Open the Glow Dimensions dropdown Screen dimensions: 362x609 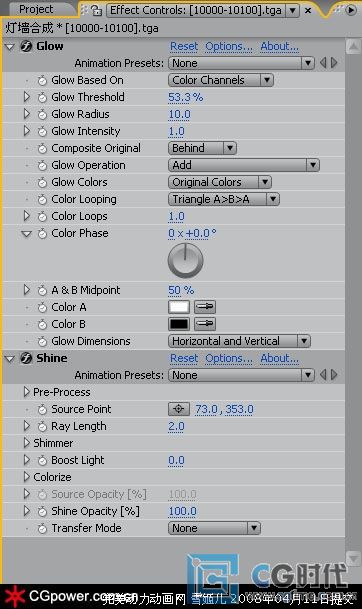coord(239,341)
